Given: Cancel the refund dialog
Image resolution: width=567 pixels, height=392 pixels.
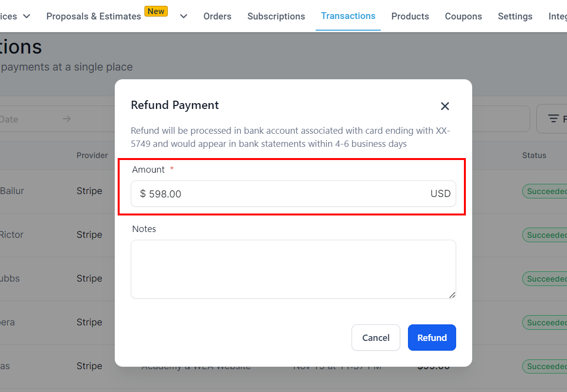Looking at the screenshot, I should click(376, 338).
